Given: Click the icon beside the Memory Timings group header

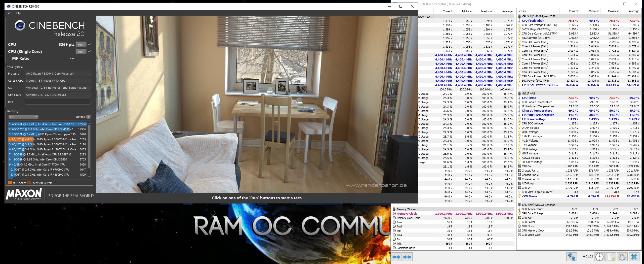Looking at the screenshot, I should 394,209.
